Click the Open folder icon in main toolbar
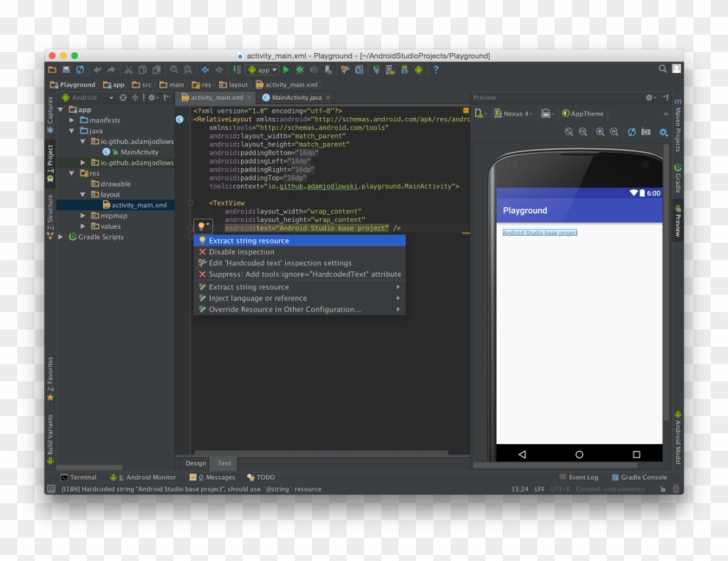The height and width of the screenshot is (561, 728). pos(53,69)
